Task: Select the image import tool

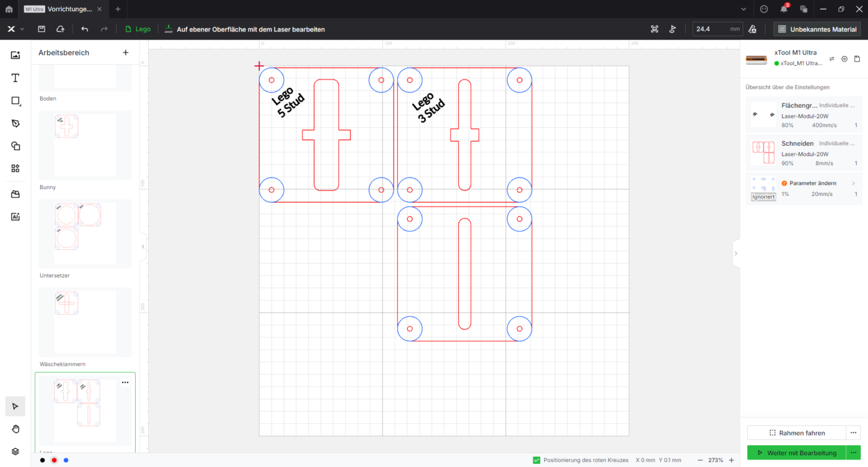Action: (15, 55)
